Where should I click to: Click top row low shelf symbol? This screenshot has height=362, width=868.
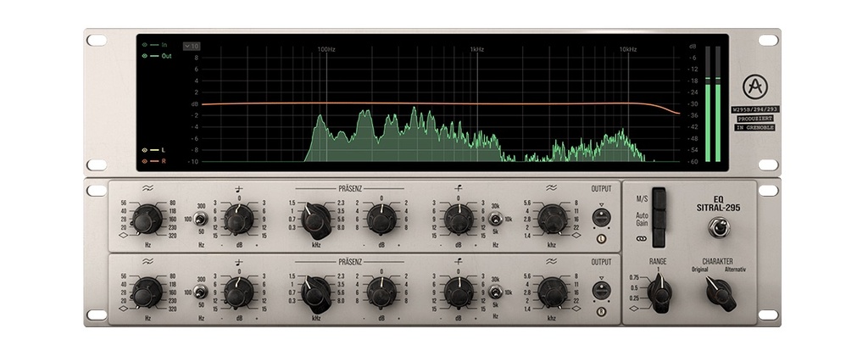coord(239,188)
